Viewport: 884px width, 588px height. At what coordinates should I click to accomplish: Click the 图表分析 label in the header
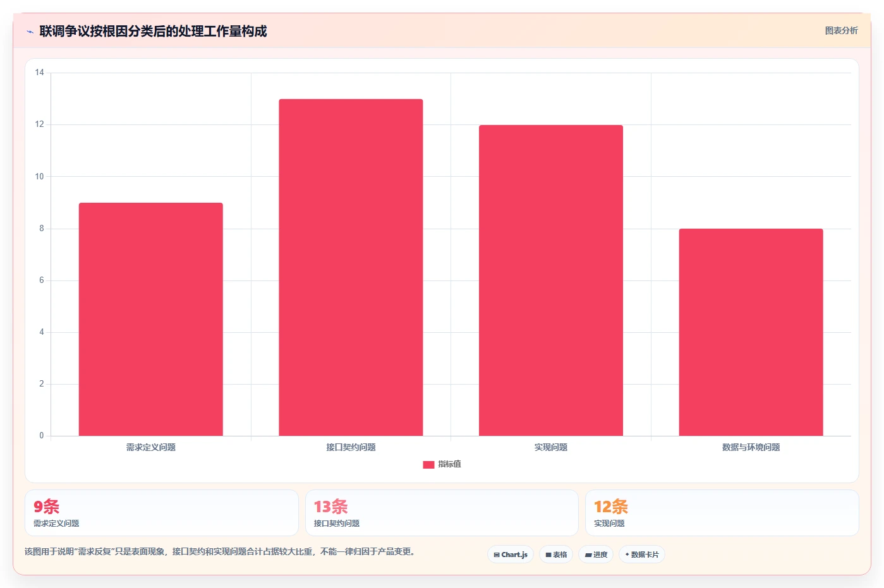[x=841, y=30]
